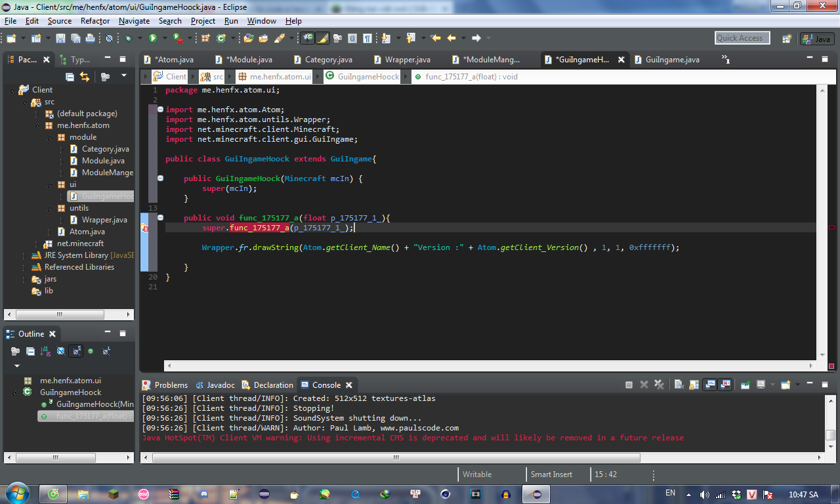Click Collapse All in Package Explorer
Image resolution: width=840 pixels, height=504 pixels.
70,77
